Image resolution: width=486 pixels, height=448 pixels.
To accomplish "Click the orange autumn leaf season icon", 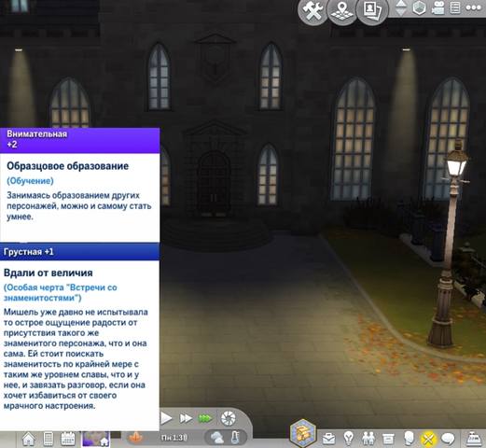I will [135, 438].
